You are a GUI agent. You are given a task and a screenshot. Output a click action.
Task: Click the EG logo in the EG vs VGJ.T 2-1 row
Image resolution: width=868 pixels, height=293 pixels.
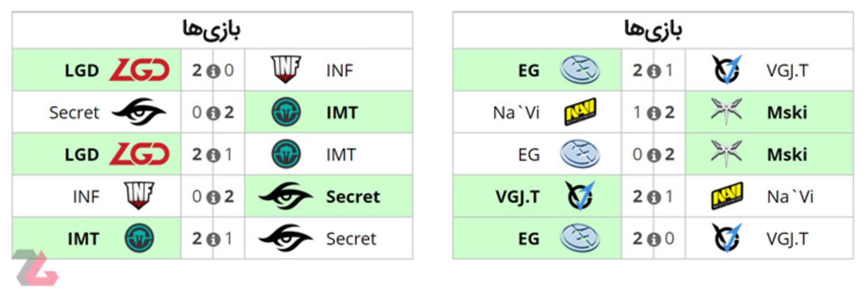tap(580, 70)
